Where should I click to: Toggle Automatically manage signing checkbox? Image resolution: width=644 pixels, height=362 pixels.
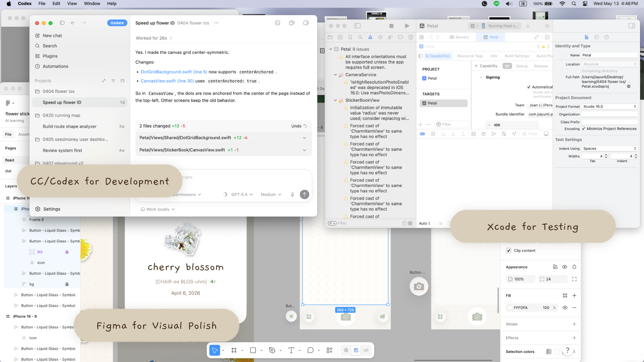pyautogui.click(x=529, y=87)
